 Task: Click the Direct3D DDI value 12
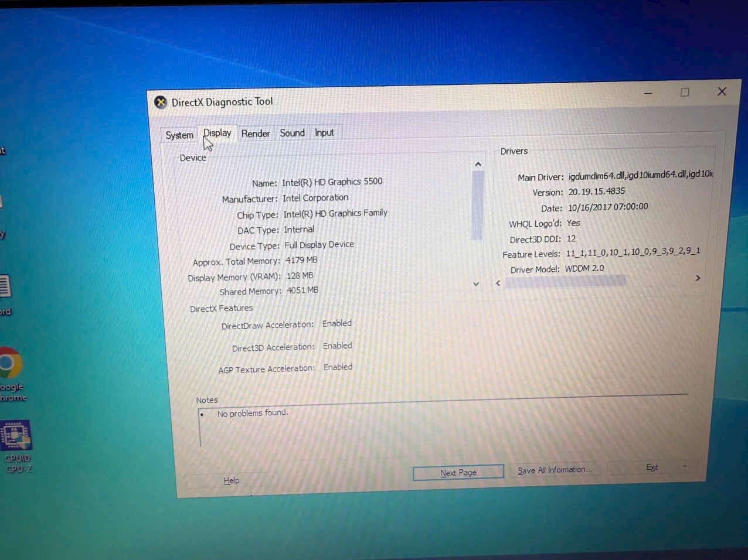[x=571, y=238]
